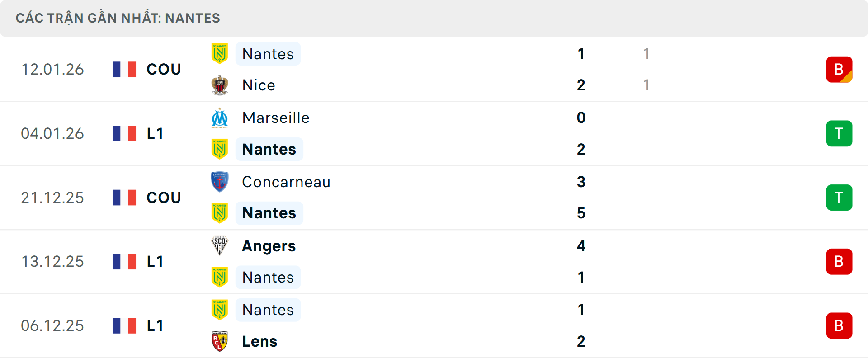The width and height of the screenshot is (868, 358).
Task: Select the OGC Nice club logo
Action: coord(220,85)
